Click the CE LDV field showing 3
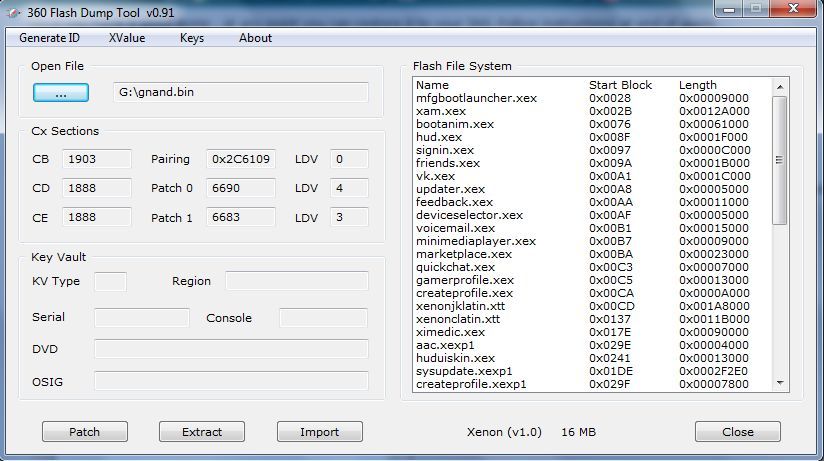The width and height of the screenshot is (824, 461). 349,217
